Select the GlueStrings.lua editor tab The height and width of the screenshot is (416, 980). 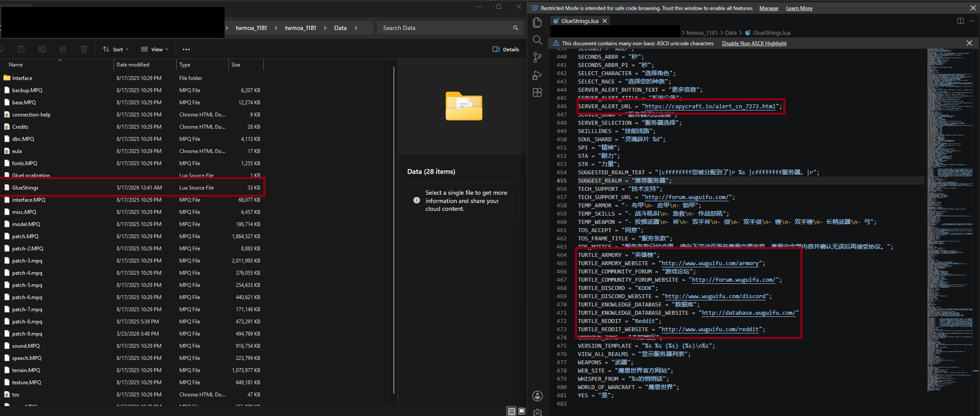point(580,21)
